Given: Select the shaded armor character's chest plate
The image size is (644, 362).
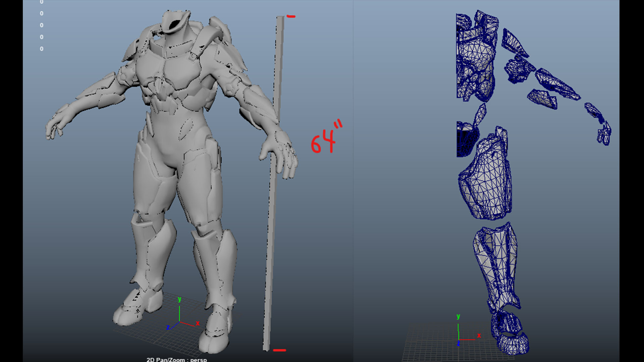Looking at the screenshot, I should 167,74.
